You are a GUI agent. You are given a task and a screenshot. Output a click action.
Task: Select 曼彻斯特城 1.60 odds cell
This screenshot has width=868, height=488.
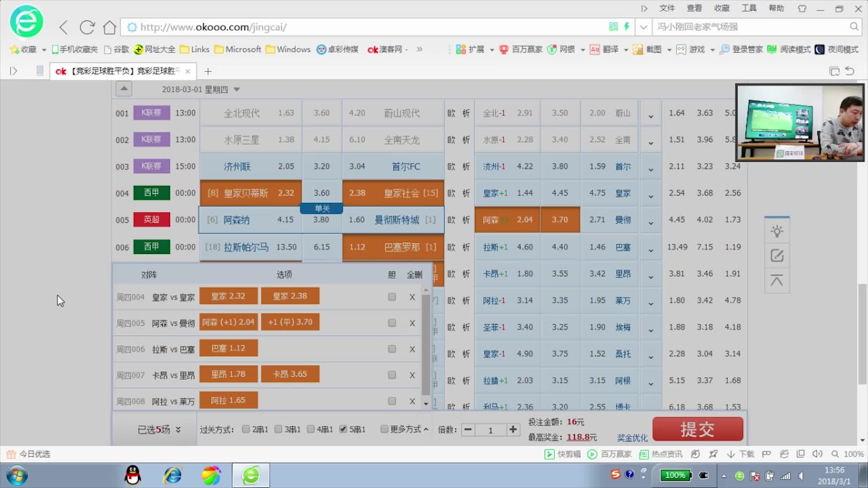[x=393, y=220]
